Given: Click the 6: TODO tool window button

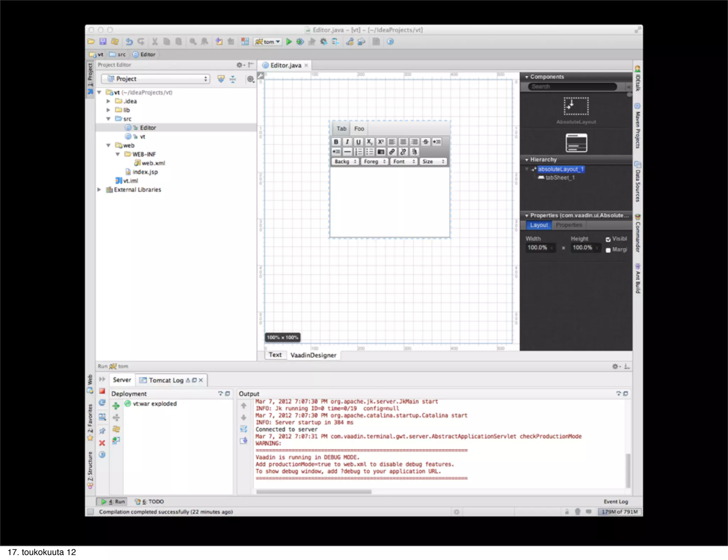Looking at the screenshot, I should pyautogui.click(x=149, y=501).
